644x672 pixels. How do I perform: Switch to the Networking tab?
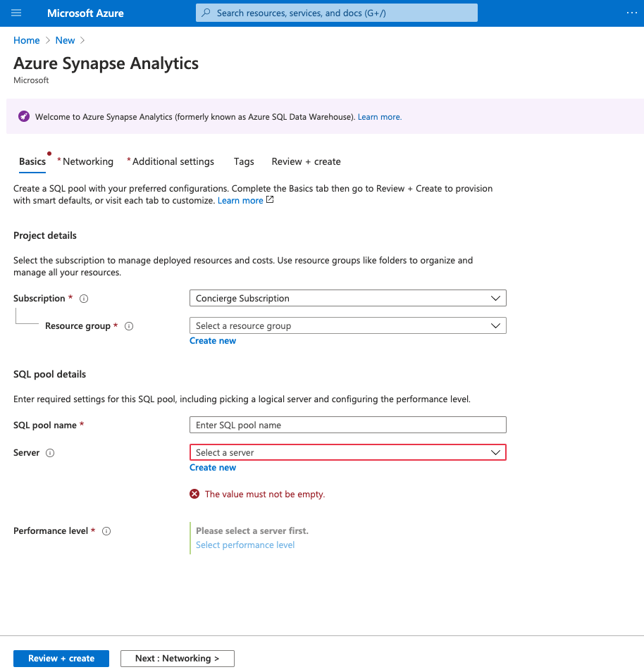[87, 161]
